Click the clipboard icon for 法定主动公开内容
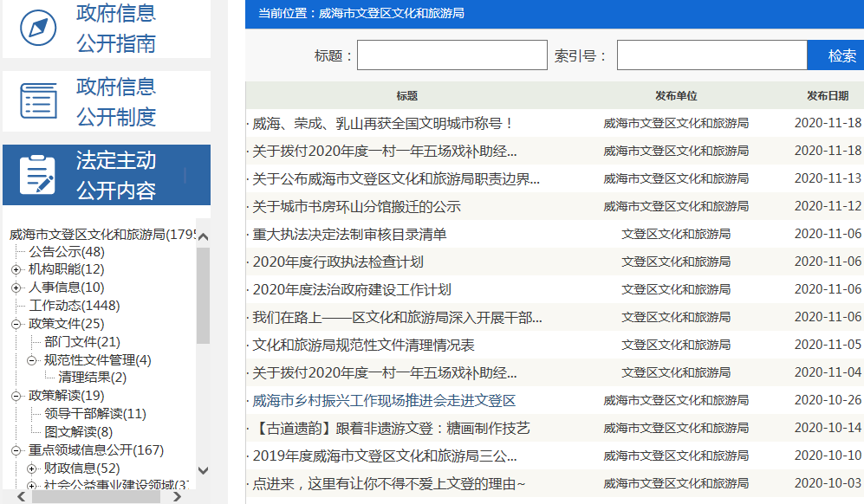864x504 pixels. click(x=38, y=175)
